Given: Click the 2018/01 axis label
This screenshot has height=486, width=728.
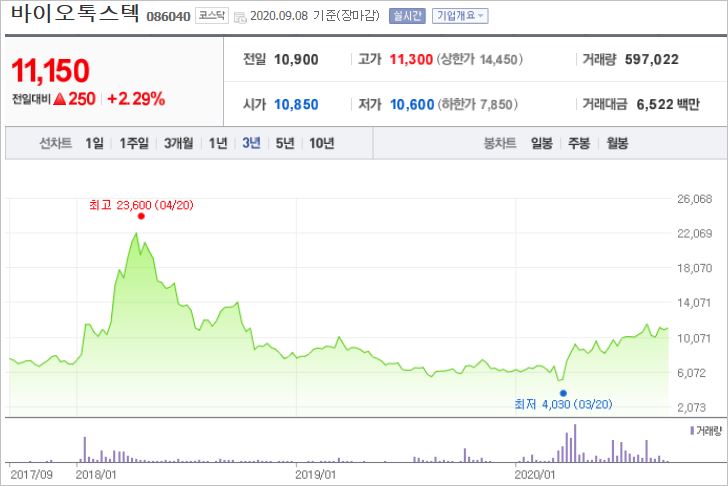Looking at the screenshot, I should (96, 474).
